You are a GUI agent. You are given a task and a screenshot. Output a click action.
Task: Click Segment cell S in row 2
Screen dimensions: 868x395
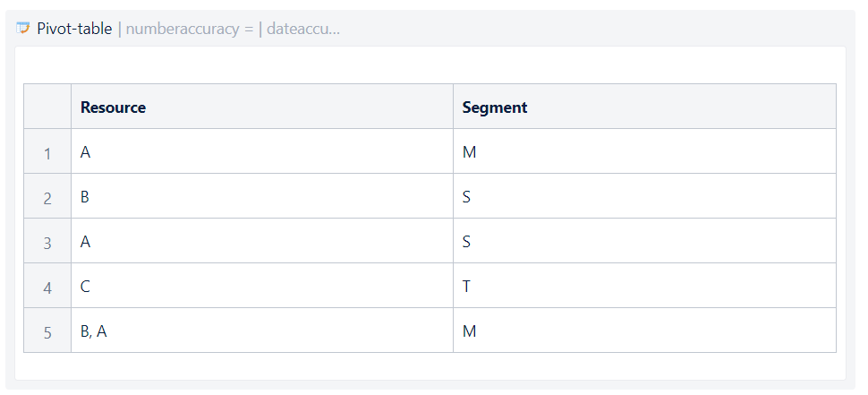(x=466, y=197)
